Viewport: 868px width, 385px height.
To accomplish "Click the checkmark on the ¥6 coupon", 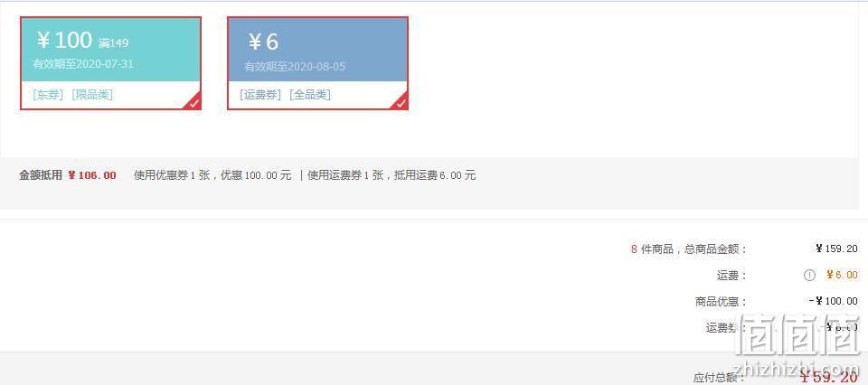I will pyautogui.click(x=401, y=102).
